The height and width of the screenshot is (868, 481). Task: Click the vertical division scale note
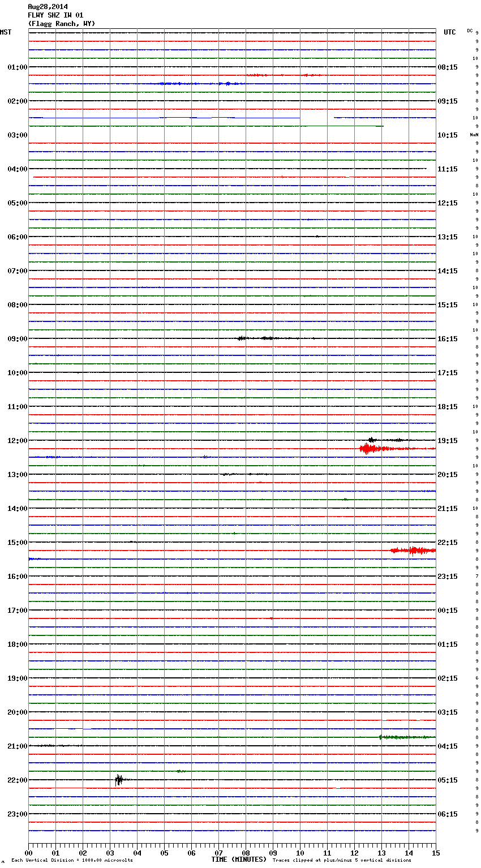[x=72, y=861]
